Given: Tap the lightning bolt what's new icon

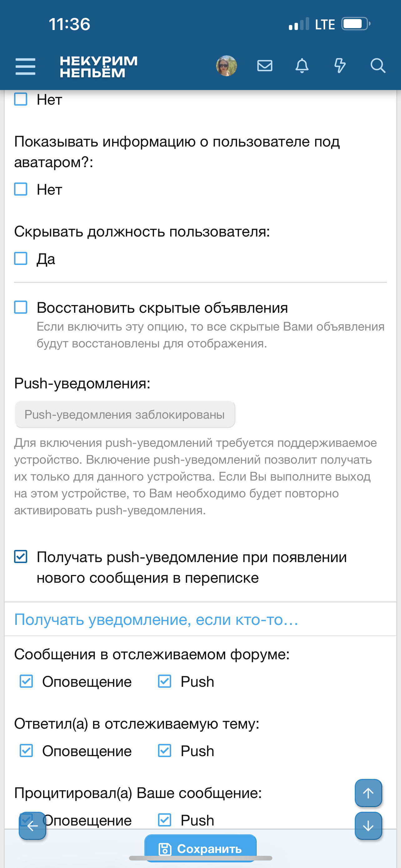Looking at the screenshot, I should pyautogui.click(x=340, y=66).
